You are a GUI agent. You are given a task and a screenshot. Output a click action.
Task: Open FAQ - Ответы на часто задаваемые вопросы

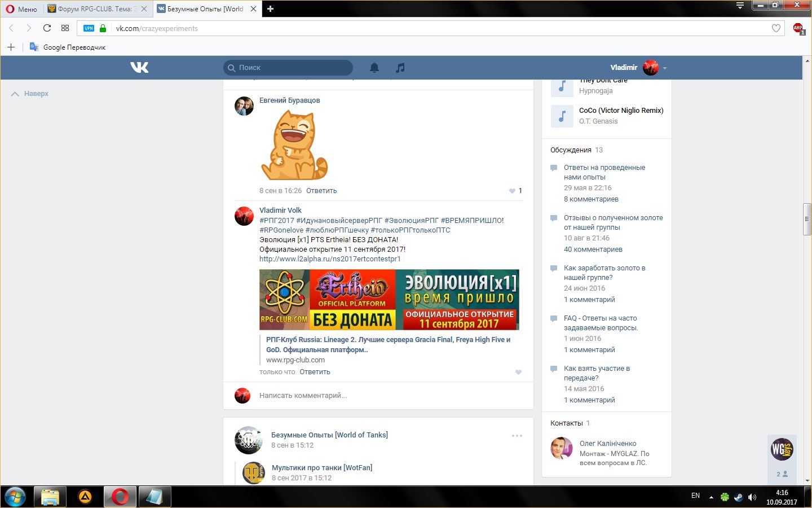601,323
